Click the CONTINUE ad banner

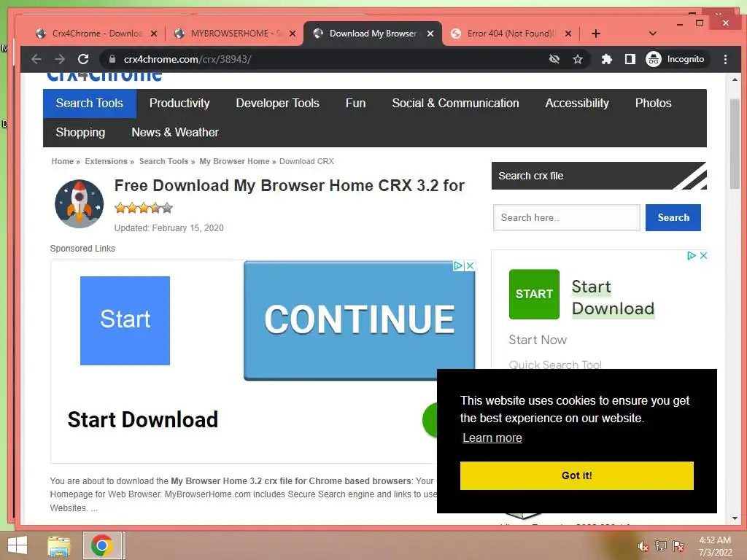(x=359, y=320)
